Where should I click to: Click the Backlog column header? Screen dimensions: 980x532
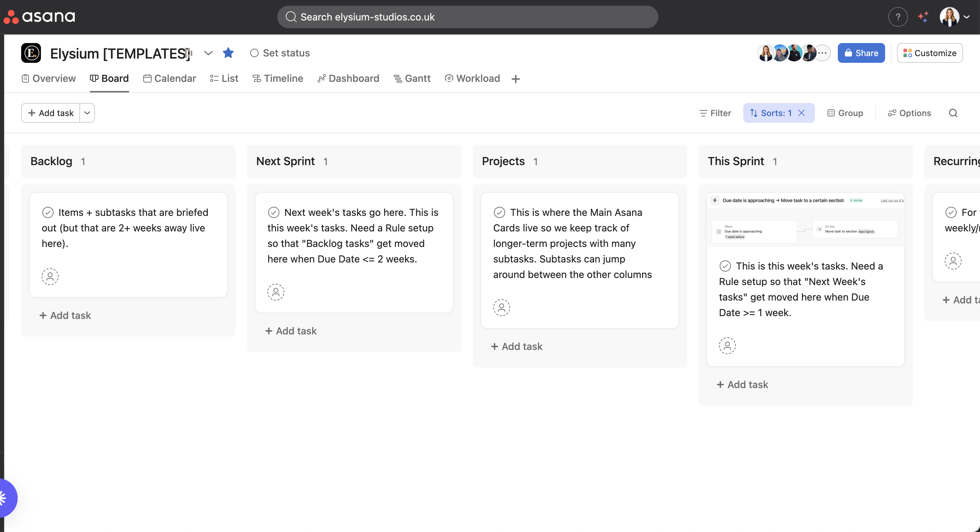(128, 161)
